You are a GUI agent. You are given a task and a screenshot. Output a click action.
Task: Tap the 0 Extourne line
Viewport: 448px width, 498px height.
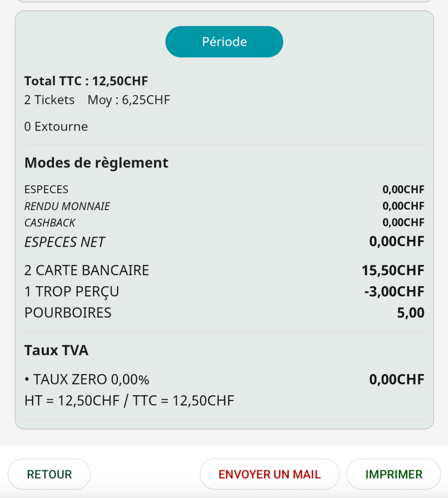click(56, 126)
